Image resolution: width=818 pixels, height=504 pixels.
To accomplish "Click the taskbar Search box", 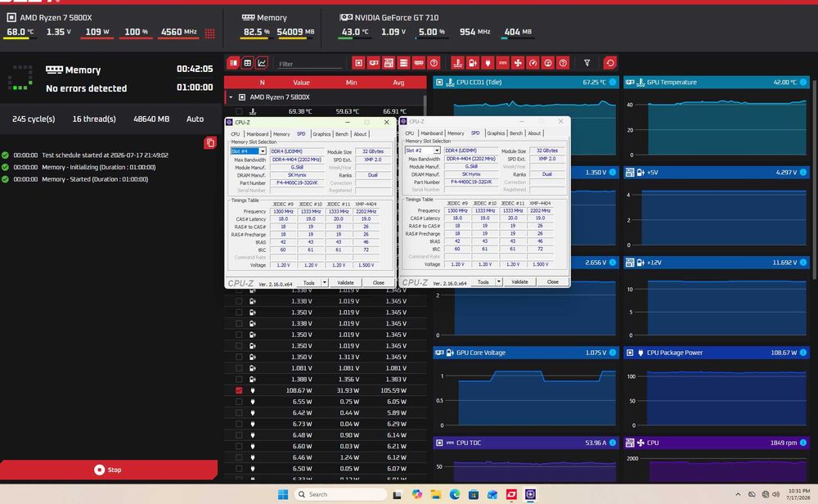I will [x=339, y=495].
